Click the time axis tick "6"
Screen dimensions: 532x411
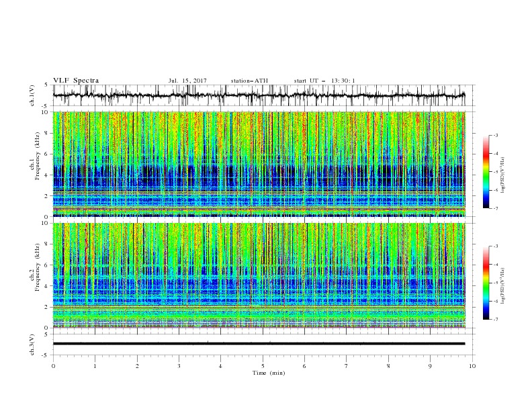tap(304, 366)
